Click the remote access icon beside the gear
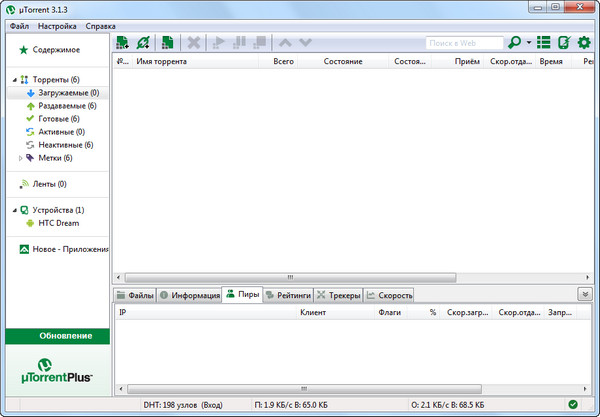 click(564, 43)
